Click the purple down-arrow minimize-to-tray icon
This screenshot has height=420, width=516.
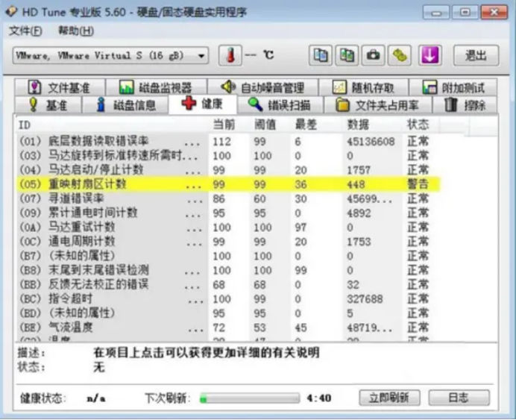[430, 55]
